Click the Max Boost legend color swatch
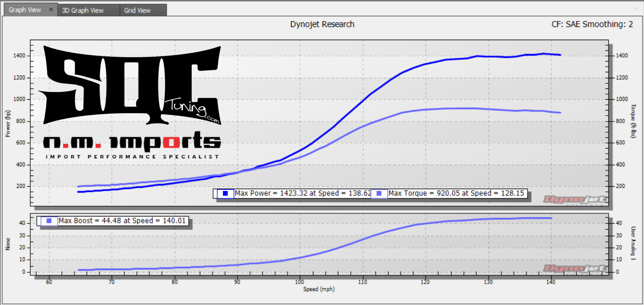Screen dimensions: 644x305 (x=49, y=221)
